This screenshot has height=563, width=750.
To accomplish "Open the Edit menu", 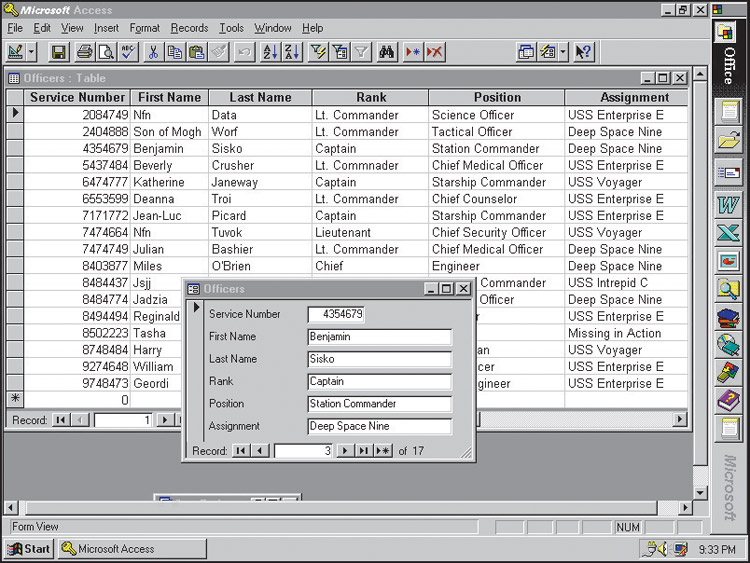I will tap(42, 28).
